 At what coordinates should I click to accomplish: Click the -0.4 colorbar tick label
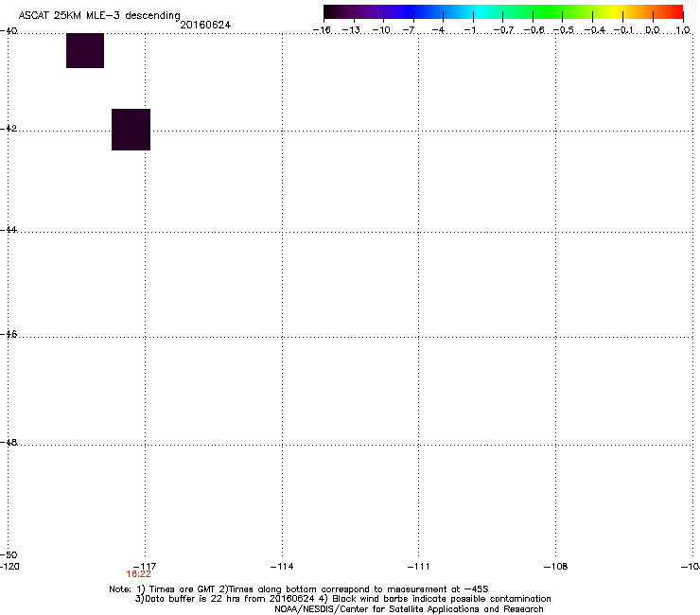[594, 30]
